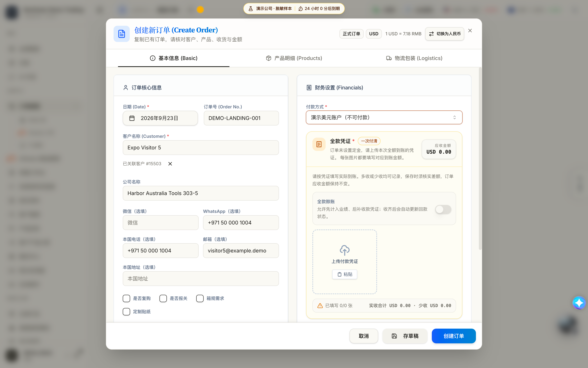This screenshot has width=588, height=368.
Task: Click the 一次付清 tag
Action: tap(369, 141)
